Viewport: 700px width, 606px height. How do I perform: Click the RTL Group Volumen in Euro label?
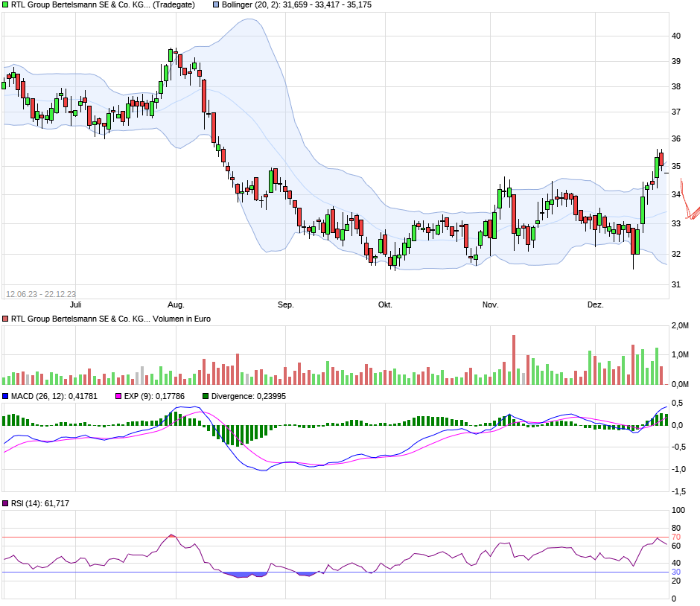click(x=110, y=319)
